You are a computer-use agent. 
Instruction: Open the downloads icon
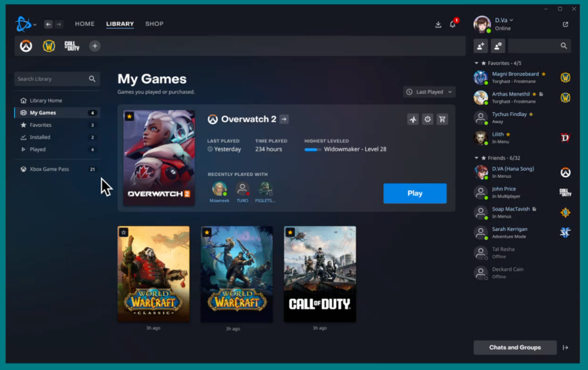pos(438,24)
